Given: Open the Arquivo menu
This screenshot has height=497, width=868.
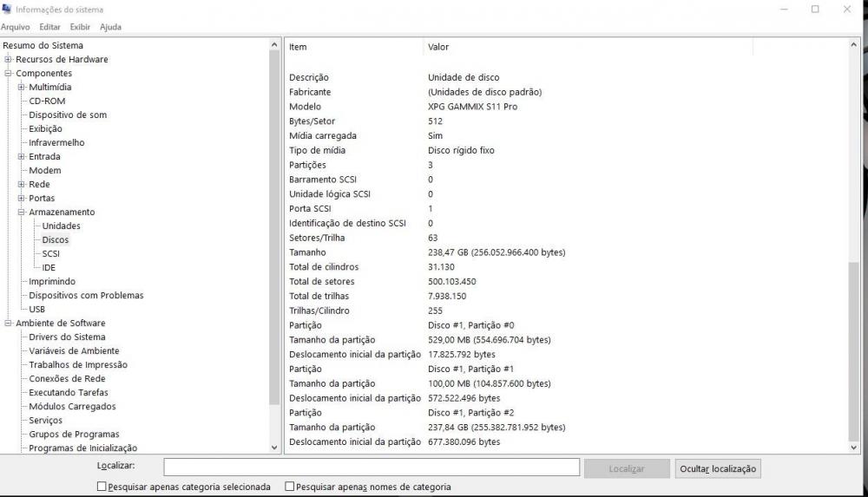Looking at the screenshot, I should point(15,27).
